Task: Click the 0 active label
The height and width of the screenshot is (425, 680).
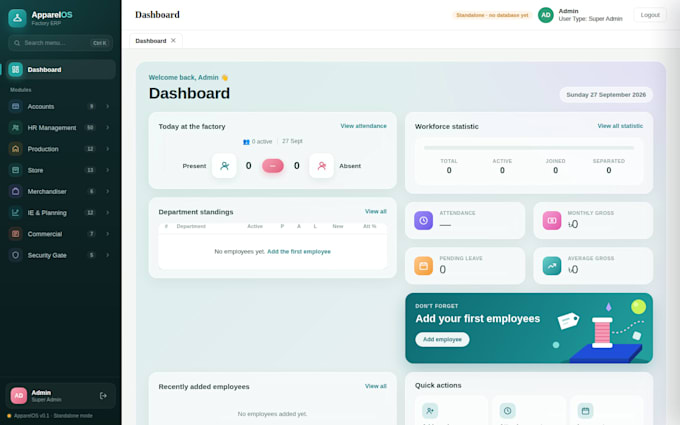Action: coord(258,141)
